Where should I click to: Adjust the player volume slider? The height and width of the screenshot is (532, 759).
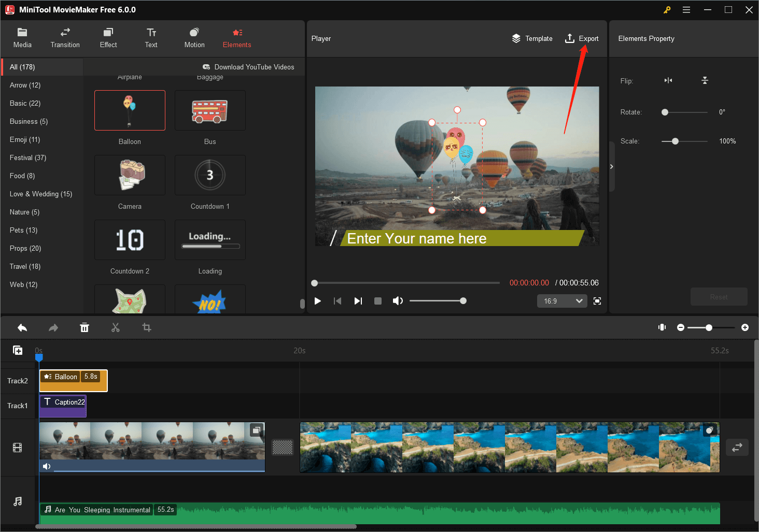[x=438, y=301]
